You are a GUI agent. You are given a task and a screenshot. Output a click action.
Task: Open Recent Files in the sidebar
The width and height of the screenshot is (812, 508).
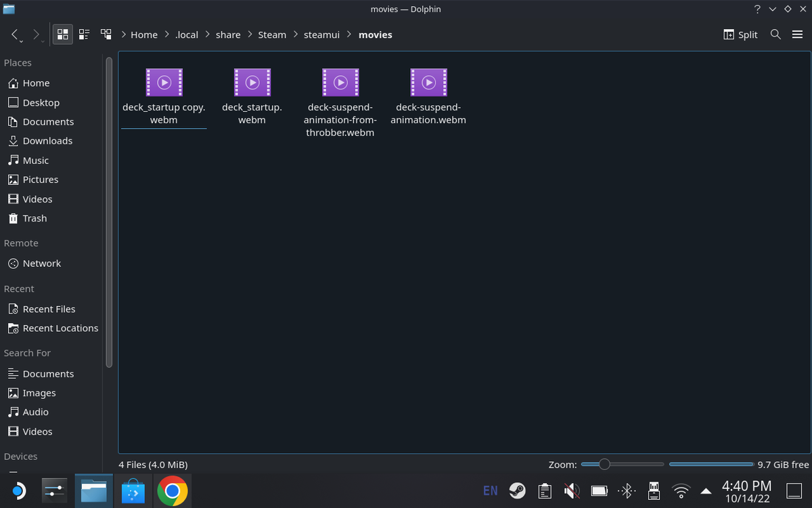tap(49, 309)
